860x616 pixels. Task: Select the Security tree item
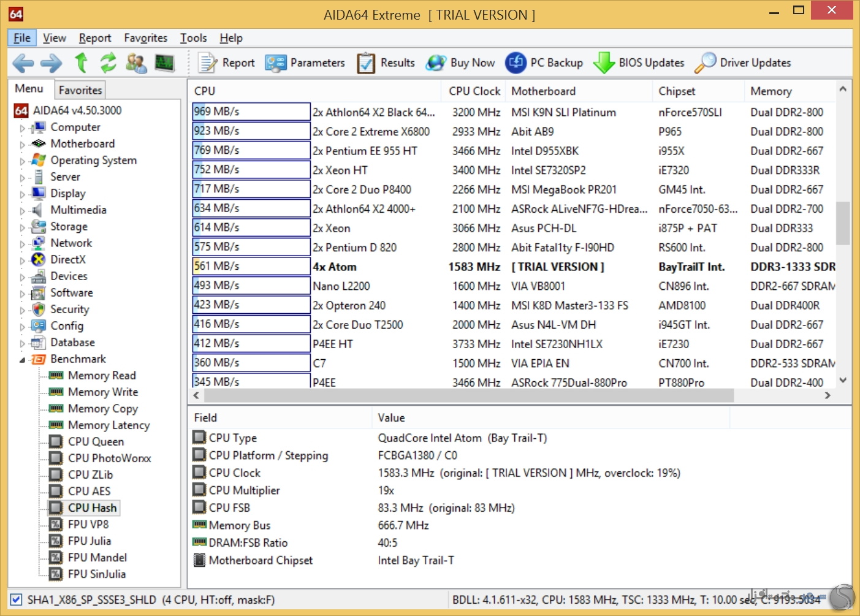(x=69, y=309)
